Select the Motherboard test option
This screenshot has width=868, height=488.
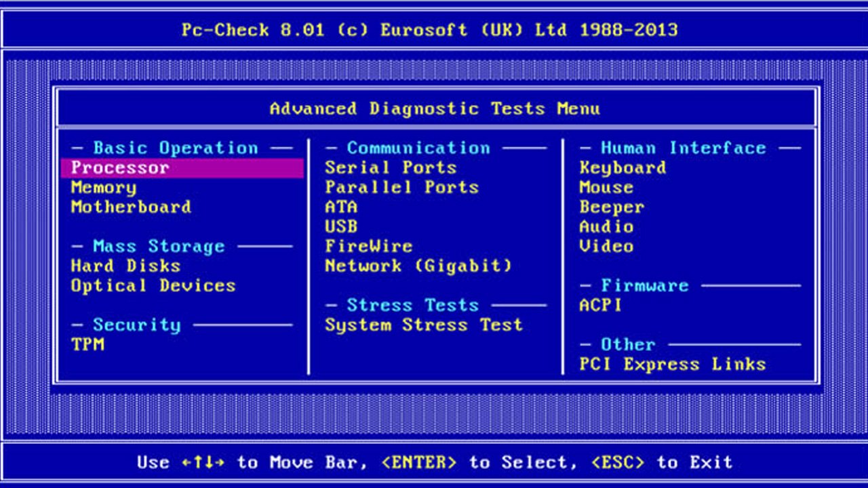tap(130, 207)
